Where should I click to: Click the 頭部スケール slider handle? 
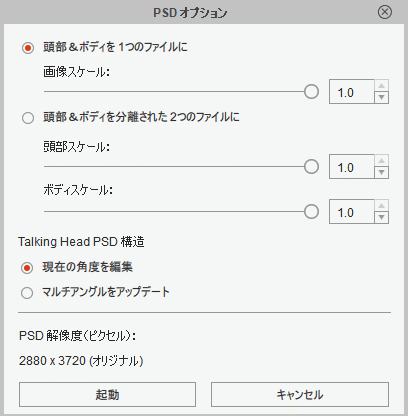click(x=311, y=167)
